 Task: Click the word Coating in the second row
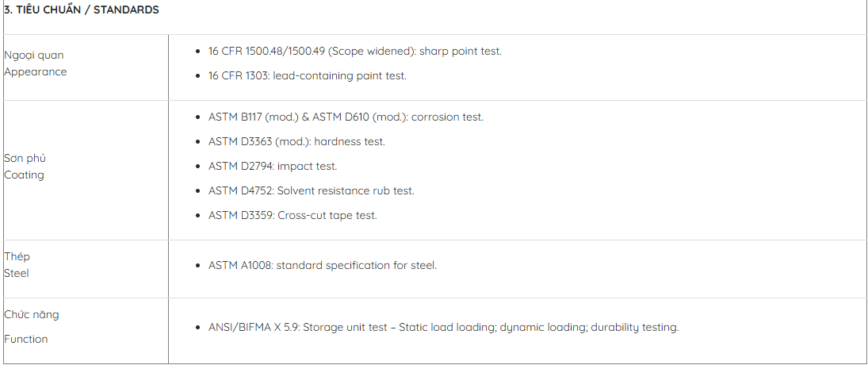click(24, 175)
